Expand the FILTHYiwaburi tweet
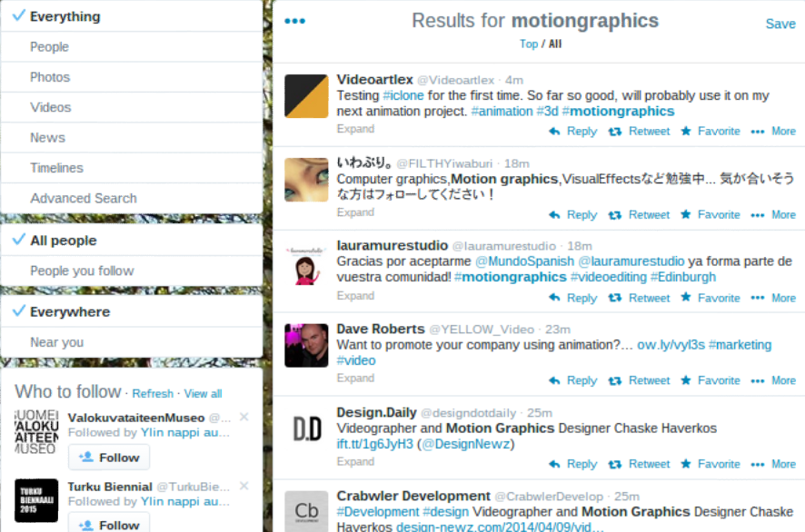This screenshot has height=532, width=805. [x=355, y=212]
